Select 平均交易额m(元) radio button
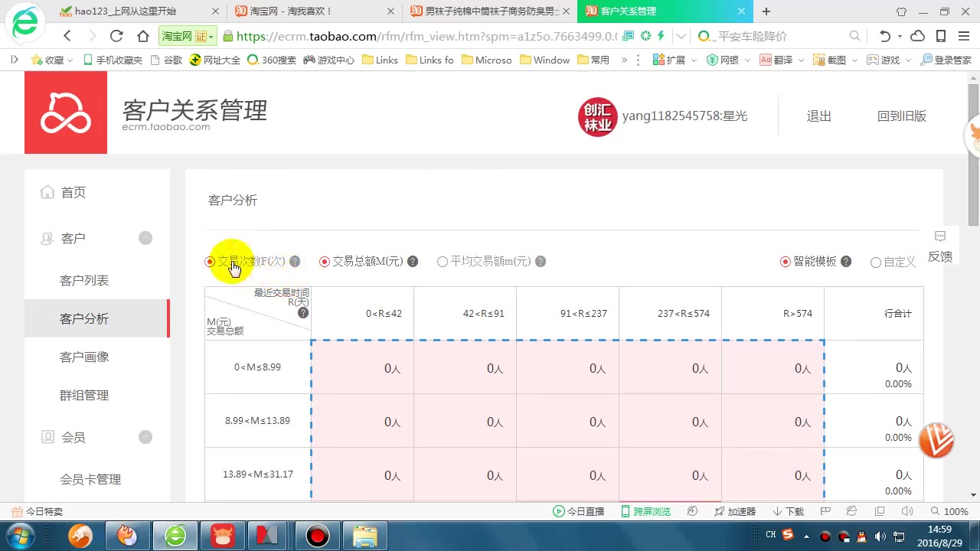Screen dimensions: 980x551 point(443,262)
